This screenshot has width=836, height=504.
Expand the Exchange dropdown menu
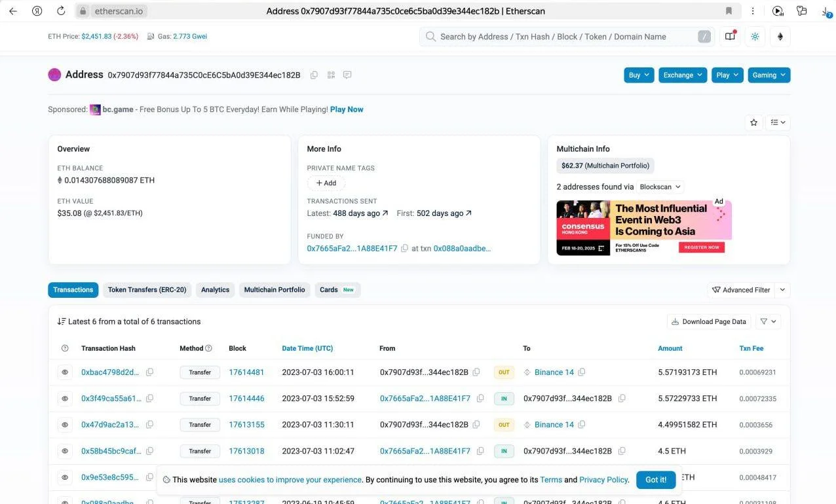point(683,75)
